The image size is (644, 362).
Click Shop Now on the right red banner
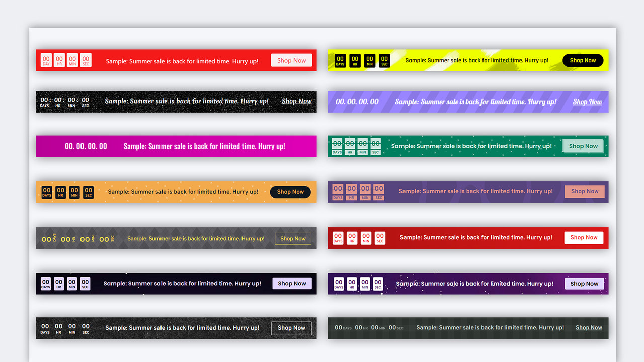point(584,237)
